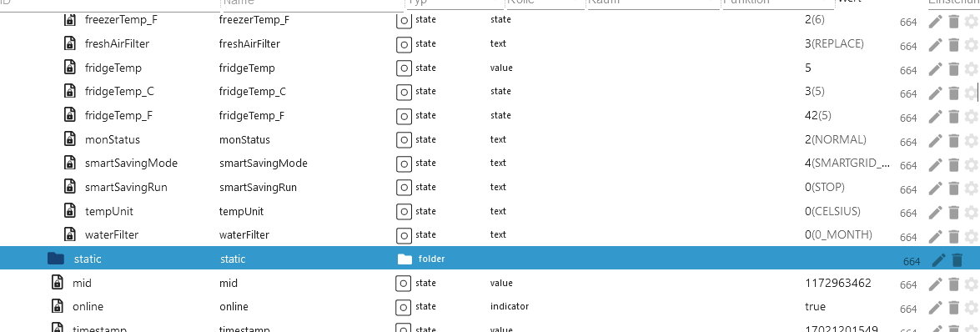The image size is (980, 332).
Task: Click the fridgeTemp value 5
Action: (809, 68)
